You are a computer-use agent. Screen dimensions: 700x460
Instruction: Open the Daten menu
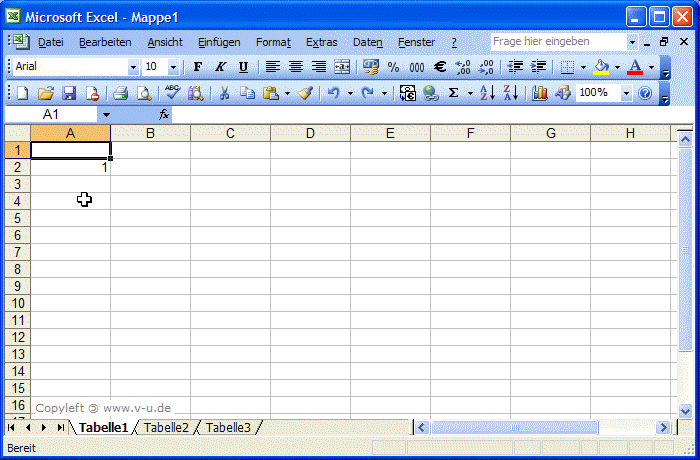click(367, 42)
